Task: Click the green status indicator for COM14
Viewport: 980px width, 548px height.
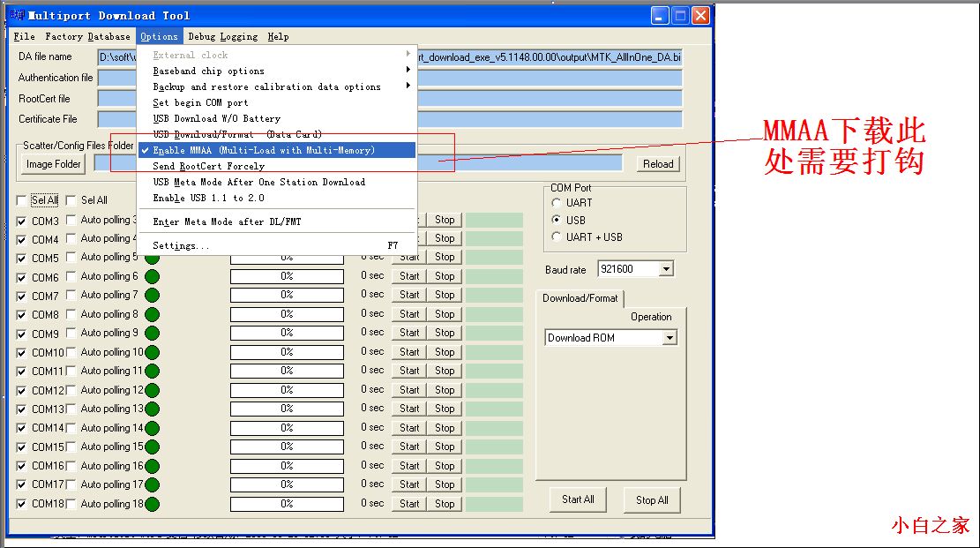Action: [x=152, y=429]
